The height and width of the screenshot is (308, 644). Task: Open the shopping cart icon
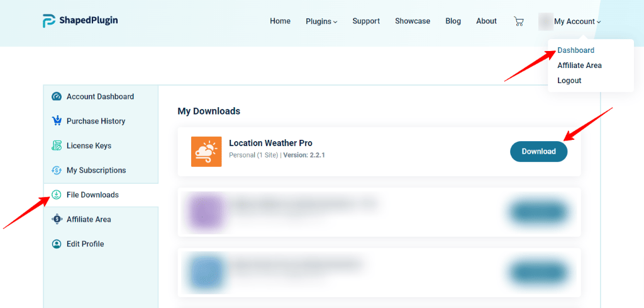518,21
